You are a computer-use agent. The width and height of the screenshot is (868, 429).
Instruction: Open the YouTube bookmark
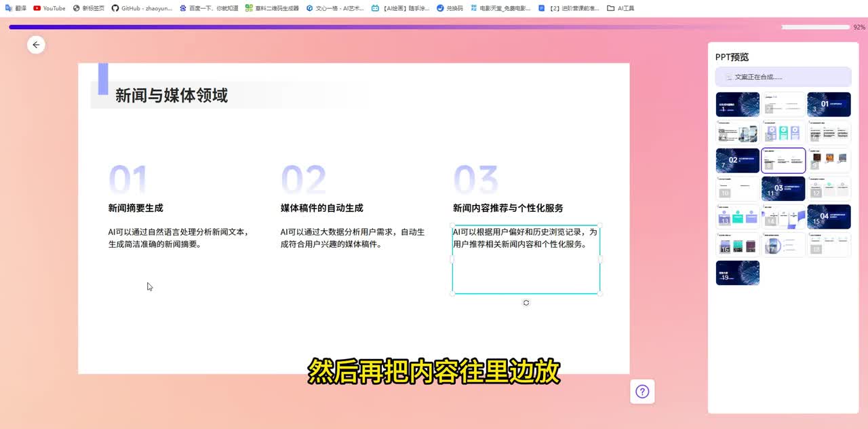point(50,8)
